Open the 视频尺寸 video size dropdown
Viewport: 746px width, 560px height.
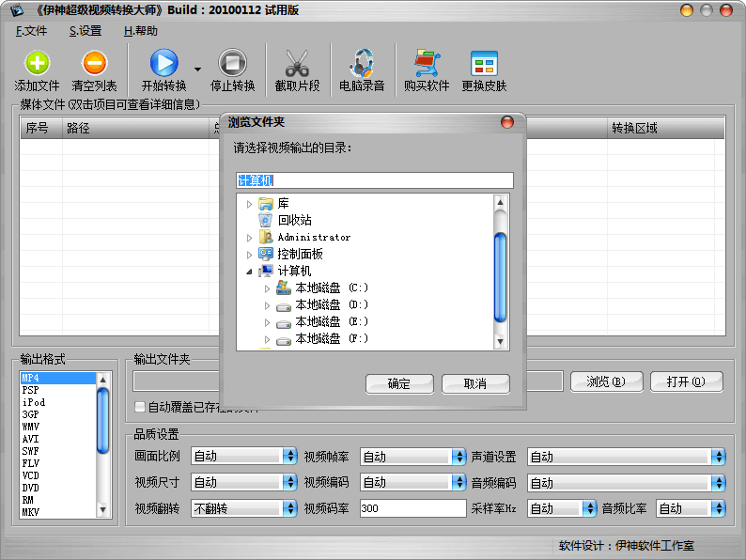pos(244,482)
